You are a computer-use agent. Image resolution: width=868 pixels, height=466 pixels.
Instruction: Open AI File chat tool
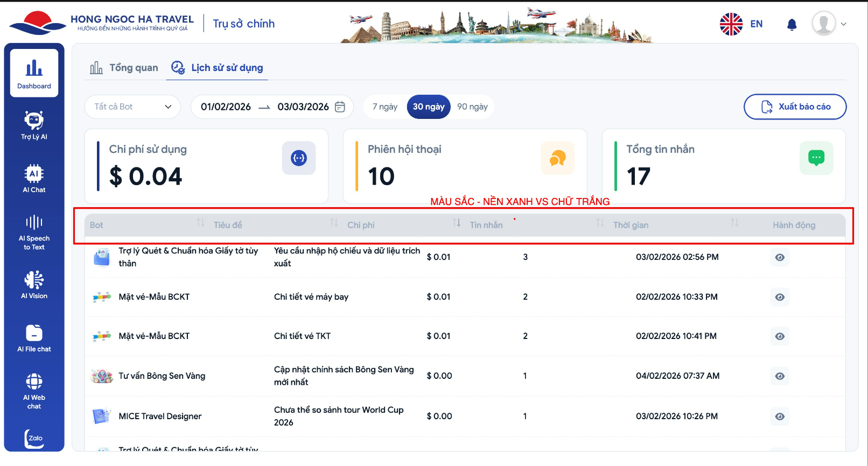tap(34, 338)
